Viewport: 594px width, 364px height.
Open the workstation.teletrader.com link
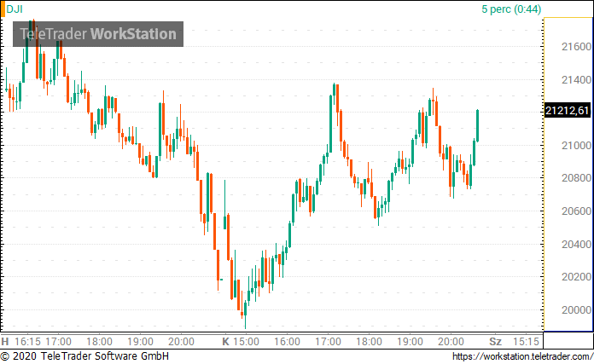click(x=523, y=356)
